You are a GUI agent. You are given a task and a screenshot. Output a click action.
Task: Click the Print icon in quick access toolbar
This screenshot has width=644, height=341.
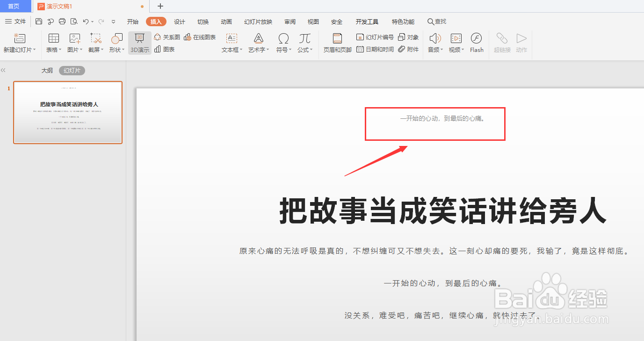(62, 22)
